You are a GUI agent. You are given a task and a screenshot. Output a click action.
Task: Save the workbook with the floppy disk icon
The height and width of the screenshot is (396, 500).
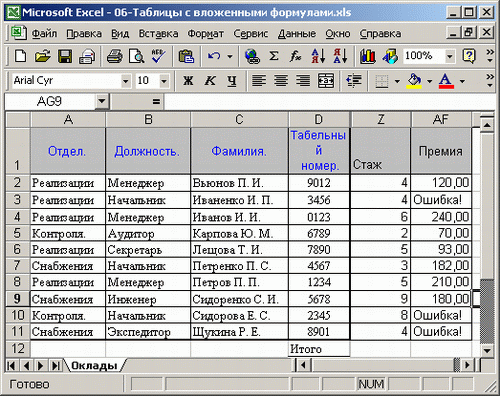pyautogui.click(x=65, y=56)
